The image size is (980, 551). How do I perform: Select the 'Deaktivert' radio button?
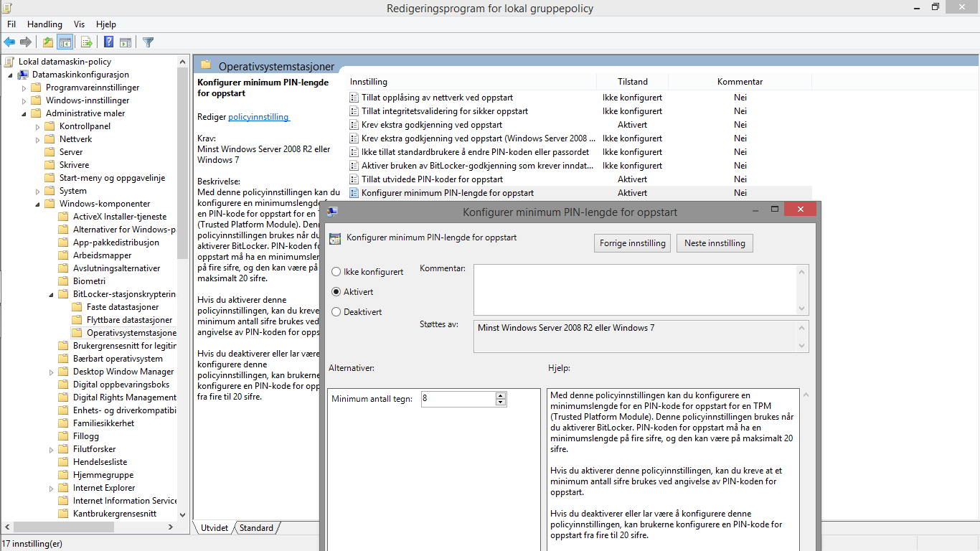[336, 312]
